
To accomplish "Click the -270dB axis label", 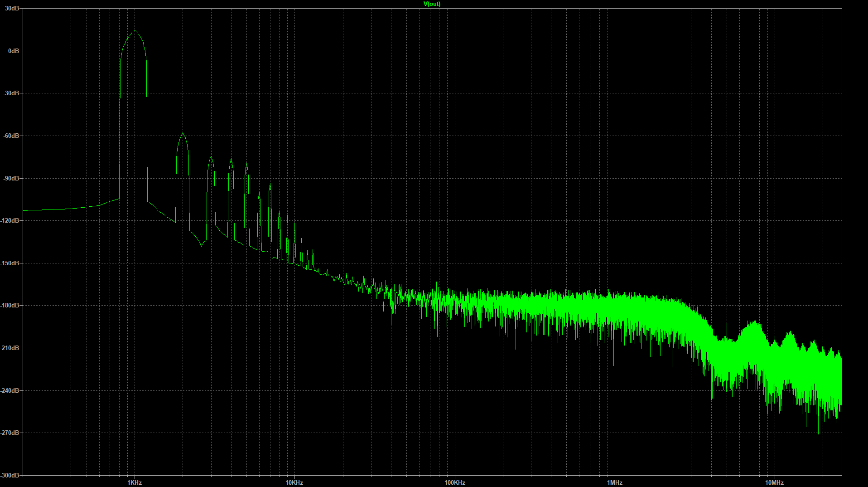I will tap(10, 433).
